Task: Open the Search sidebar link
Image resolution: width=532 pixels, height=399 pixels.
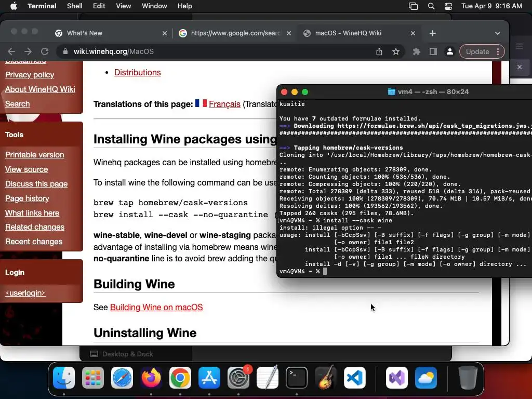Action: pos(17,104)
